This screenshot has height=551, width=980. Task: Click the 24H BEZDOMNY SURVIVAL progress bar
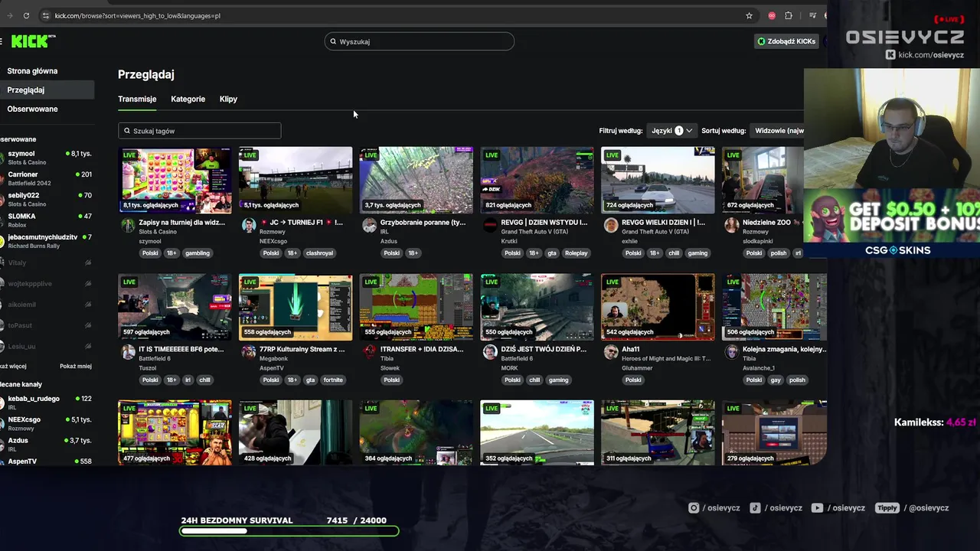289,530
